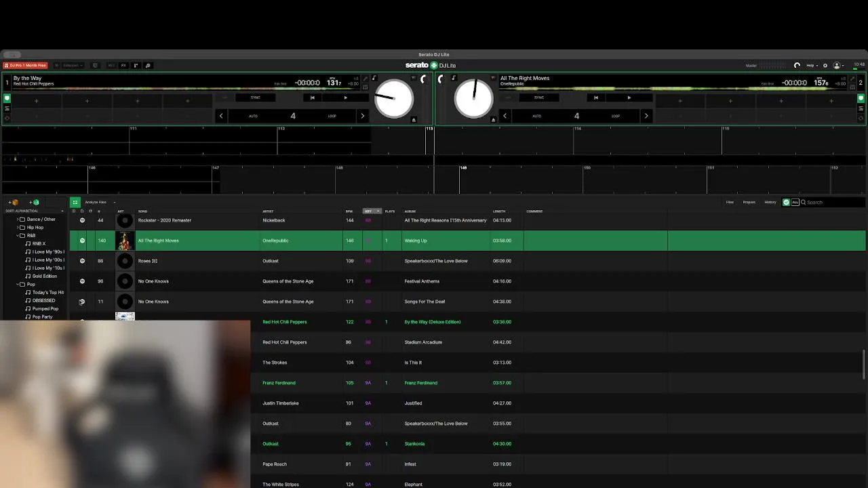Click the Master output level meter

pos(774,66)
